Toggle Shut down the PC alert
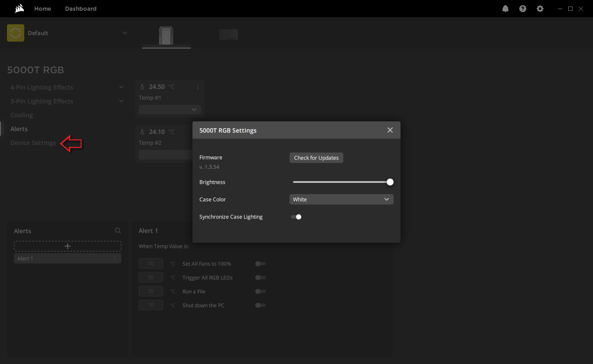Image resolution: width=593 pixels, height=364 pixels. point(261,305)
